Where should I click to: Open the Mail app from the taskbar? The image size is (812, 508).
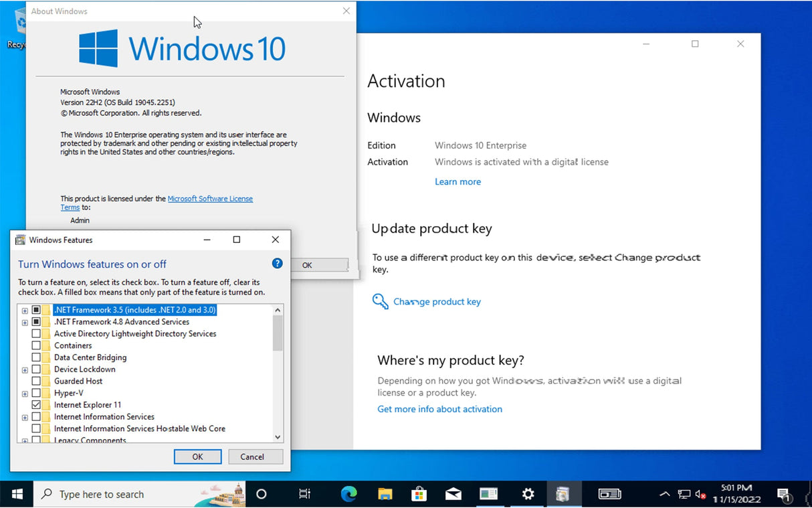click(453, 494)
